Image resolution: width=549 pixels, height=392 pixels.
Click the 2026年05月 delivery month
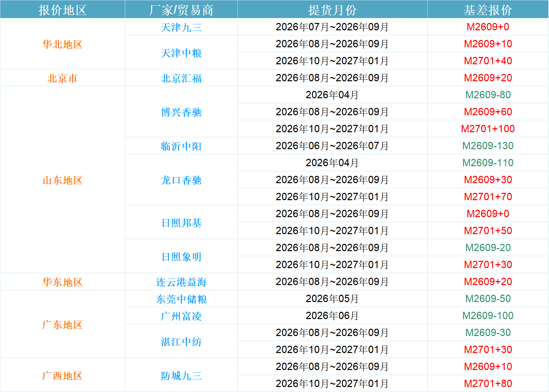coord(332,299)
